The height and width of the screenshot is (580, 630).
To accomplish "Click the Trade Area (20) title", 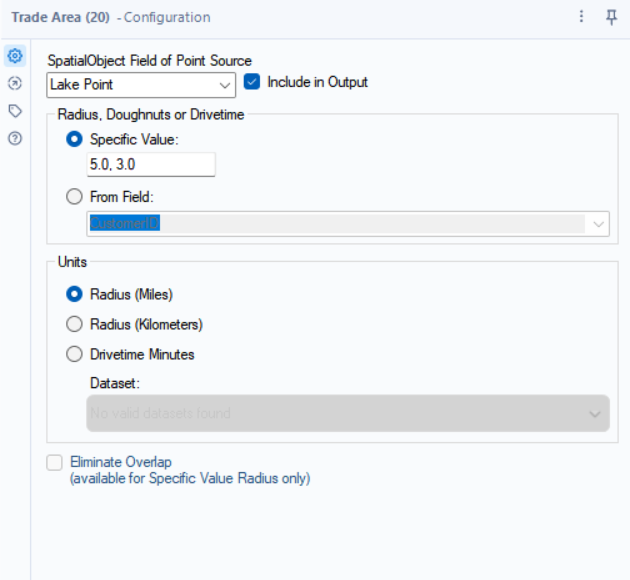I will (x=59, y=17).
